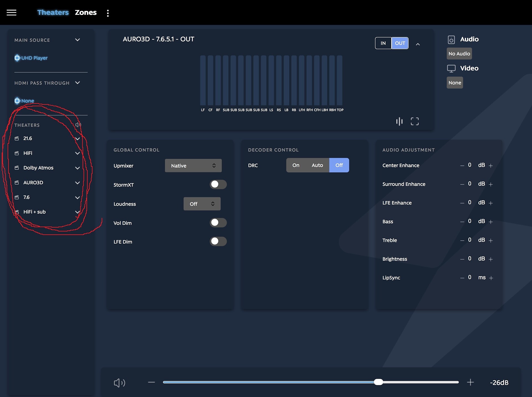Increase Center Enhance with plus

pyautogui.click(x=491, y=166)
